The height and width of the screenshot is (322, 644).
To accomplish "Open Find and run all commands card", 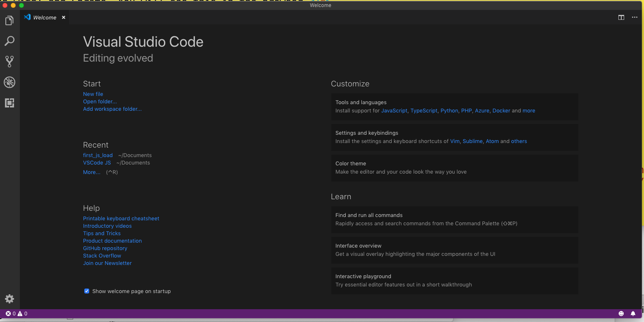I will 454,219.
